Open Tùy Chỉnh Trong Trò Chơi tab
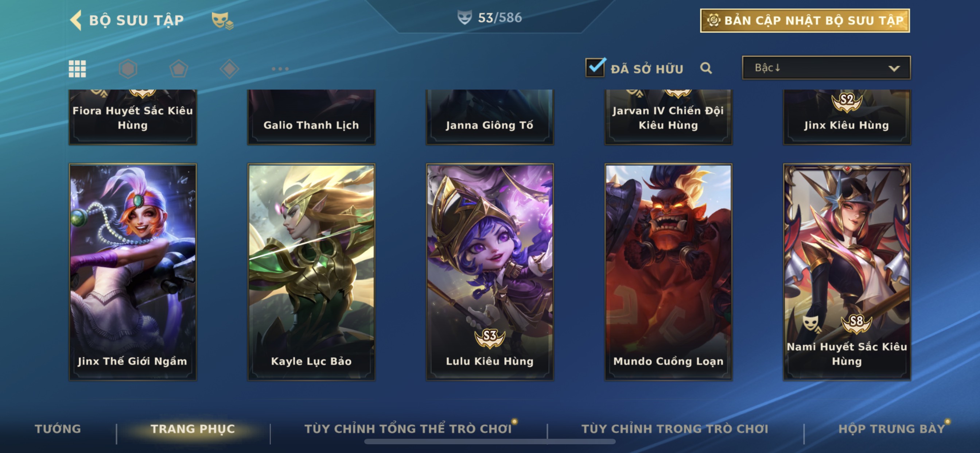 pyautogui.click(x=675, y=429)
